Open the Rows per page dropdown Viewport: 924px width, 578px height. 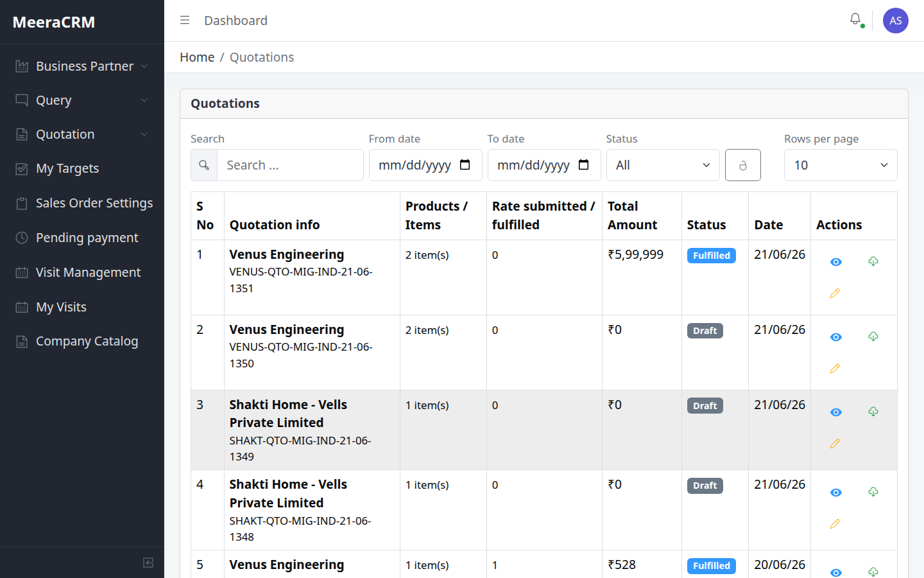click(x=841, y=165)
